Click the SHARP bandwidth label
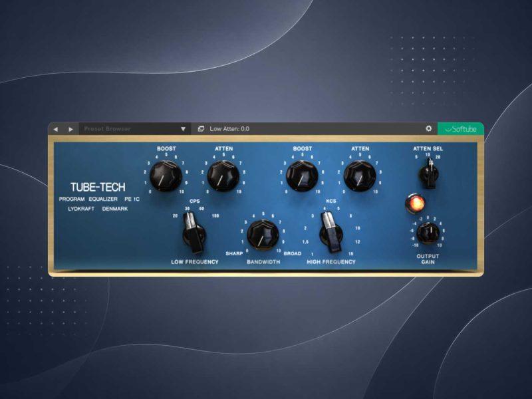 (x=234, y=253)
